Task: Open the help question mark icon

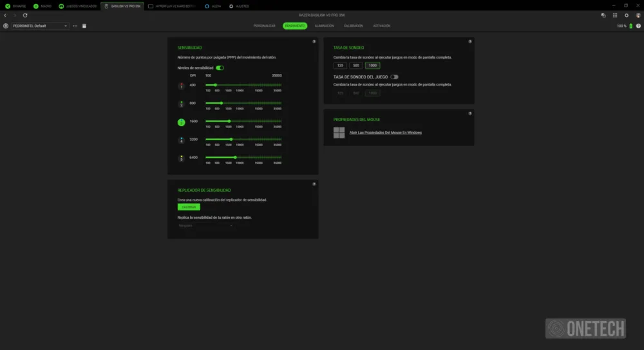Action: tap(638, 26)
